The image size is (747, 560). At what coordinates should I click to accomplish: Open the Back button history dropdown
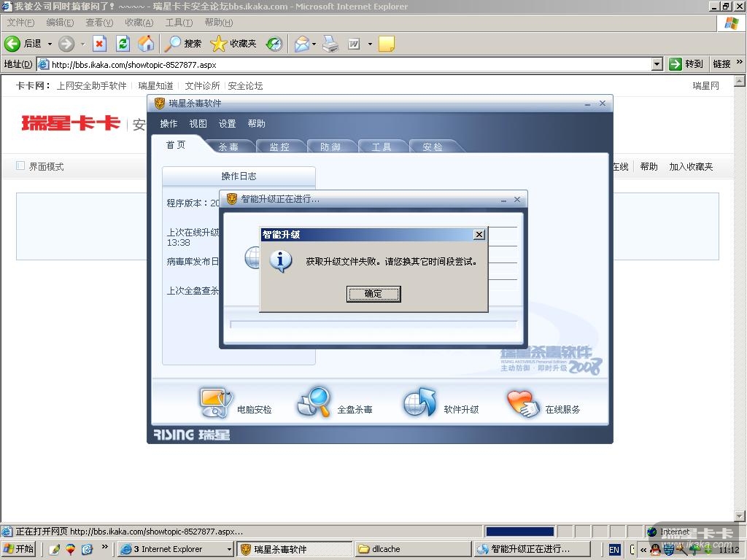[50, 44]
